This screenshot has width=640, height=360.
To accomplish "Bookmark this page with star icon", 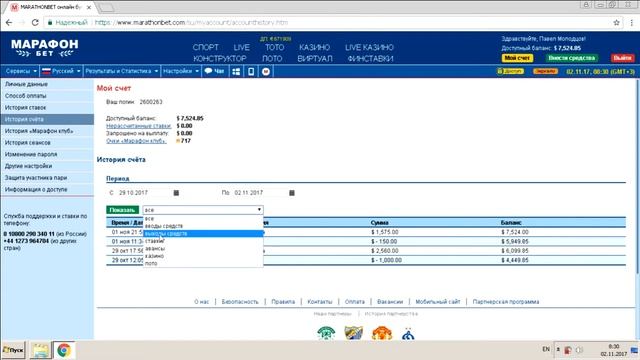I will pos(616,22).
